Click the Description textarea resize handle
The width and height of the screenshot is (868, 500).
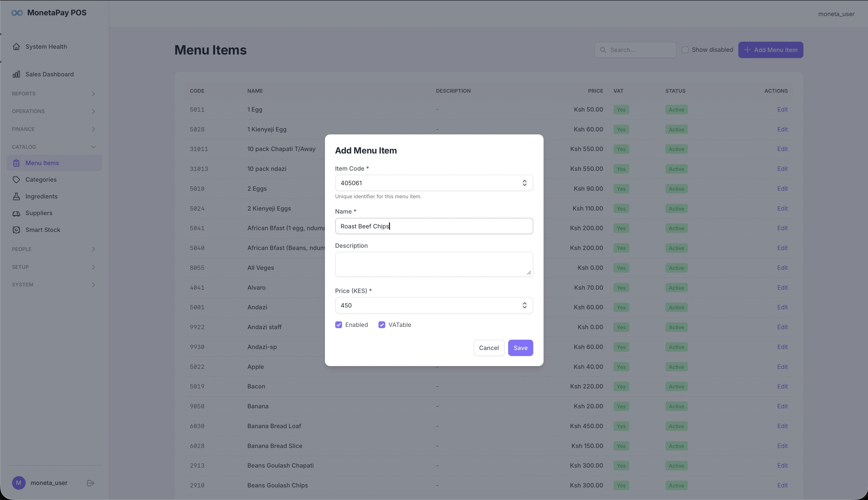pos(529,273)
